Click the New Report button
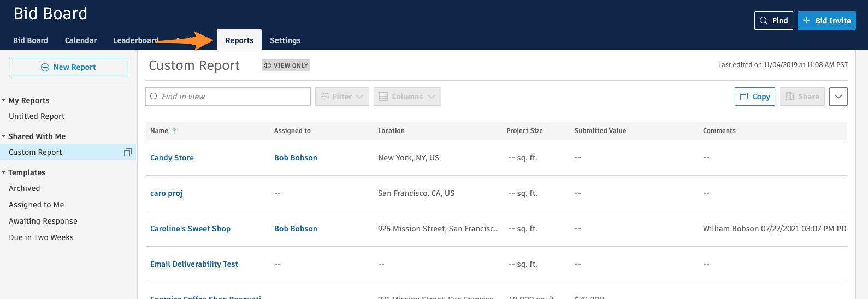This screenshot has height=299, width=868. 68,67
